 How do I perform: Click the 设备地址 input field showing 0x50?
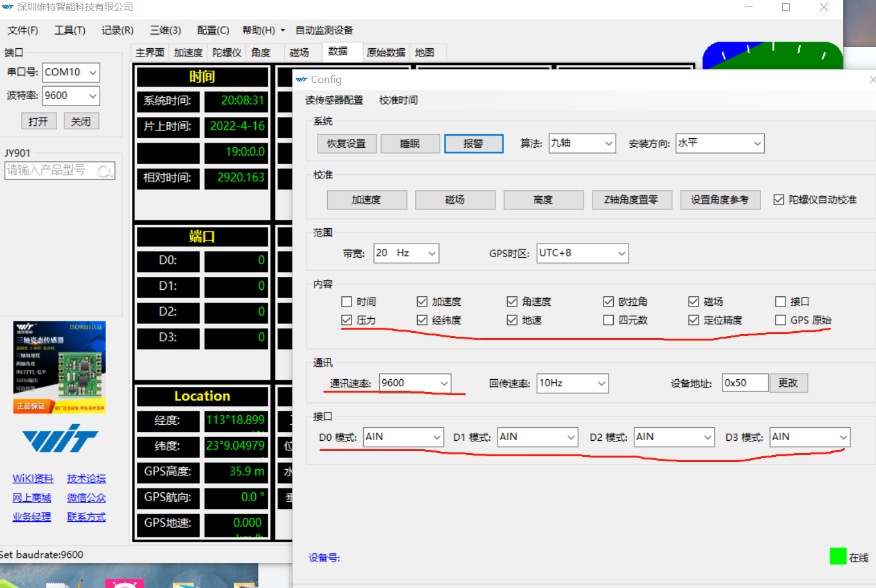(x=746, y=382)
